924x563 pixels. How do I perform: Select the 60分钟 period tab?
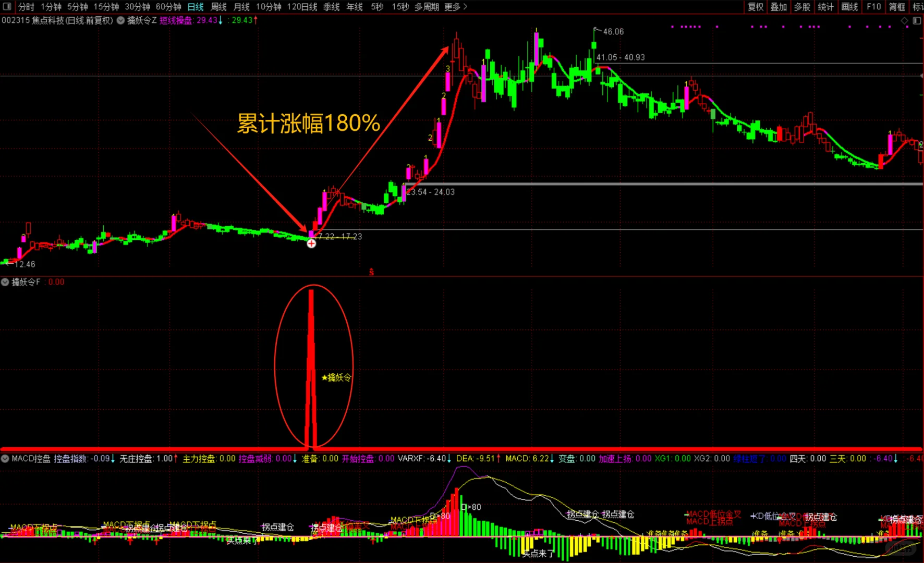[168, 7]
